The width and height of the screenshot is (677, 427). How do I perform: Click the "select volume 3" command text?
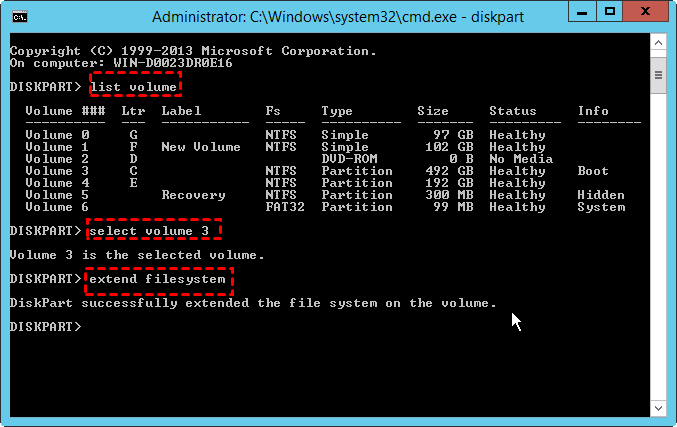(153, 231)
